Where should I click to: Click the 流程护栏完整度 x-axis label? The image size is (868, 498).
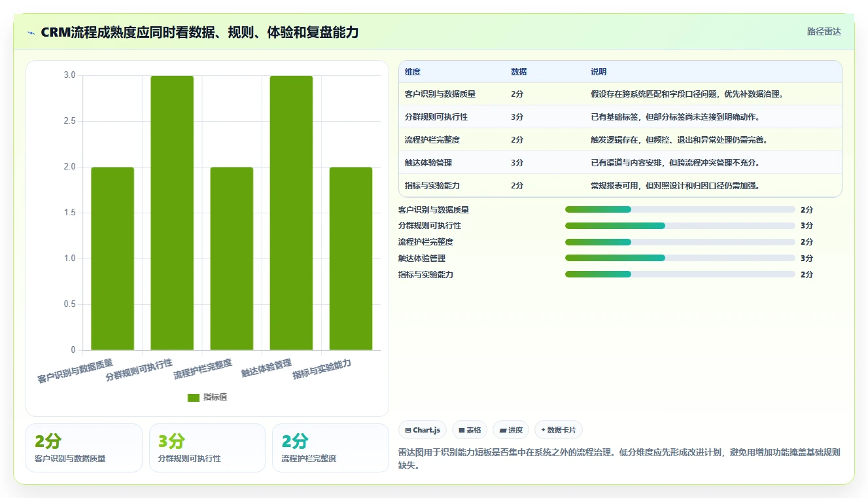[203, 370]
